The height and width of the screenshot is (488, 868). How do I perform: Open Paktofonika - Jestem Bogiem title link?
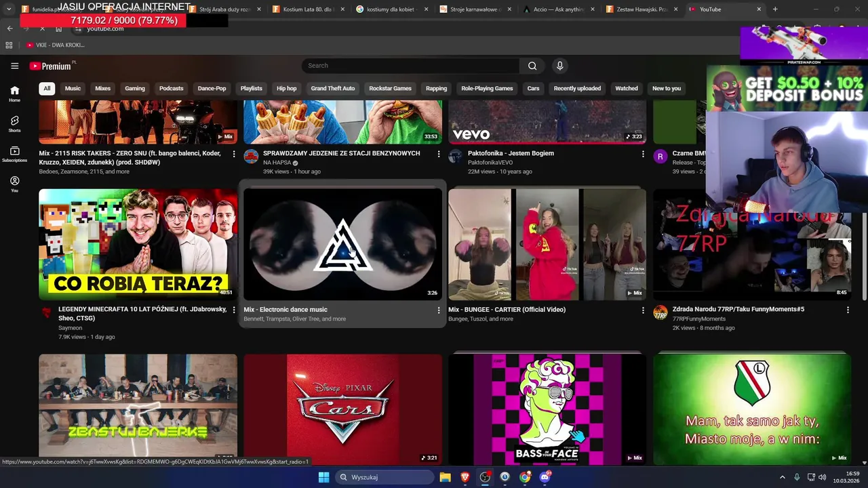pyautogui.click(x=511, y=153)
